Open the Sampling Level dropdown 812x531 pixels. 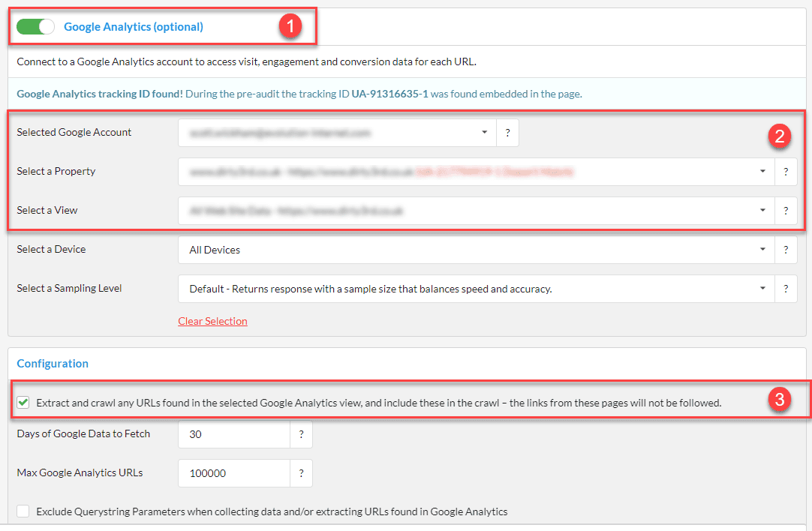pos(477,289)
